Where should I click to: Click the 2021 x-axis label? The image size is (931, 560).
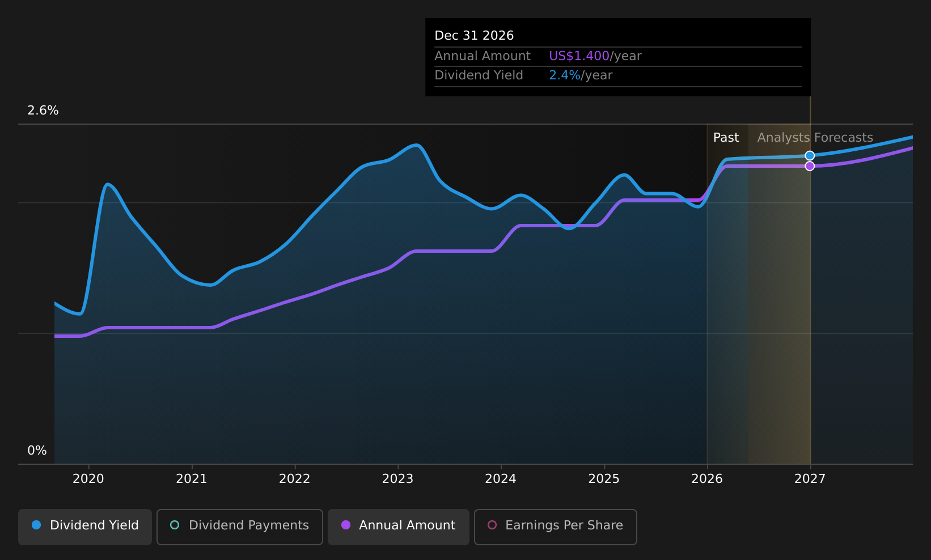[192, 479]
